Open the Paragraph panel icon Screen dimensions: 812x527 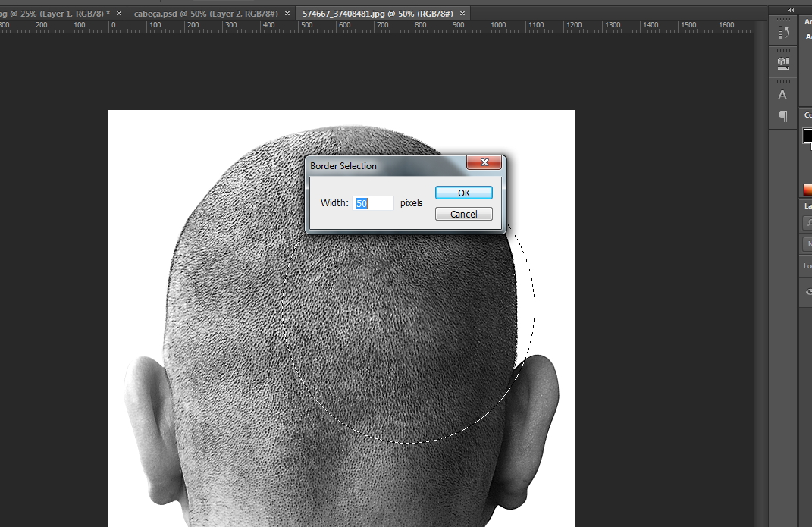pos(783,116)
